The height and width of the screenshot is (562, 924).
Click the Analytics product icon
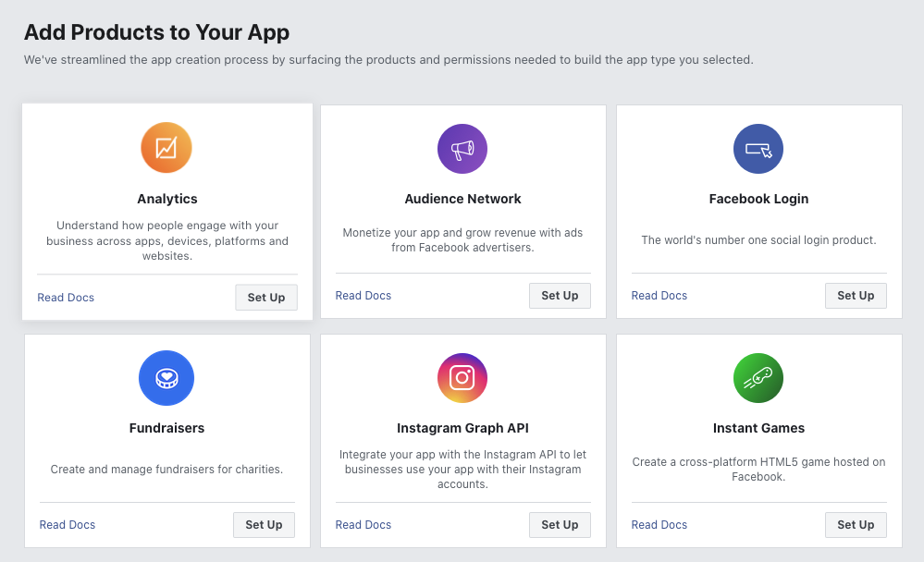166,148
